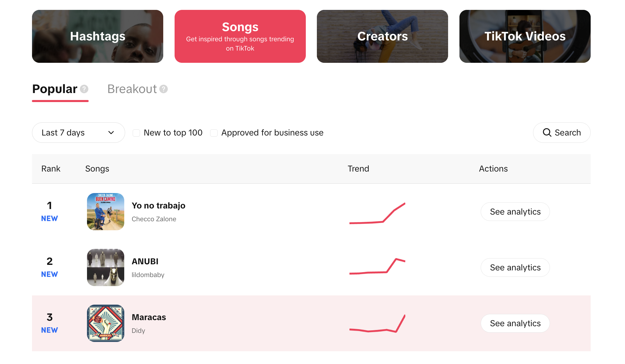Click the magnifying glass Search icon
This screenshot has width=625, height=364.
point(547,133)
